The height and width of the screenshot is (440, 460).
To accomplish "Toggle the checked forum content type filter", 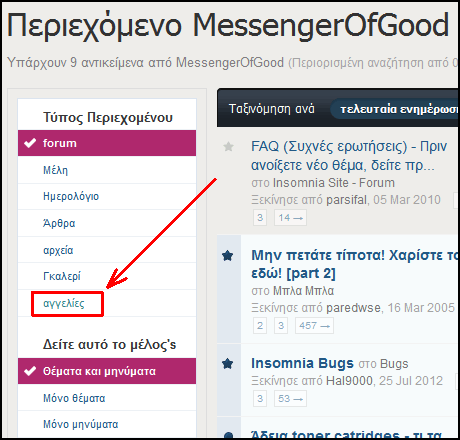I will tap(107, 143).
